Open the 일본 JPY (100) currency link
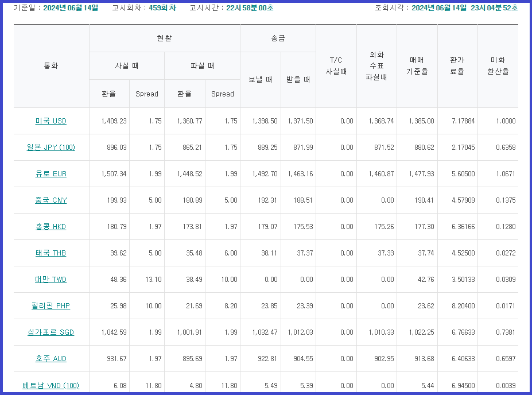The image size is (532, 395). pos(51,148)
